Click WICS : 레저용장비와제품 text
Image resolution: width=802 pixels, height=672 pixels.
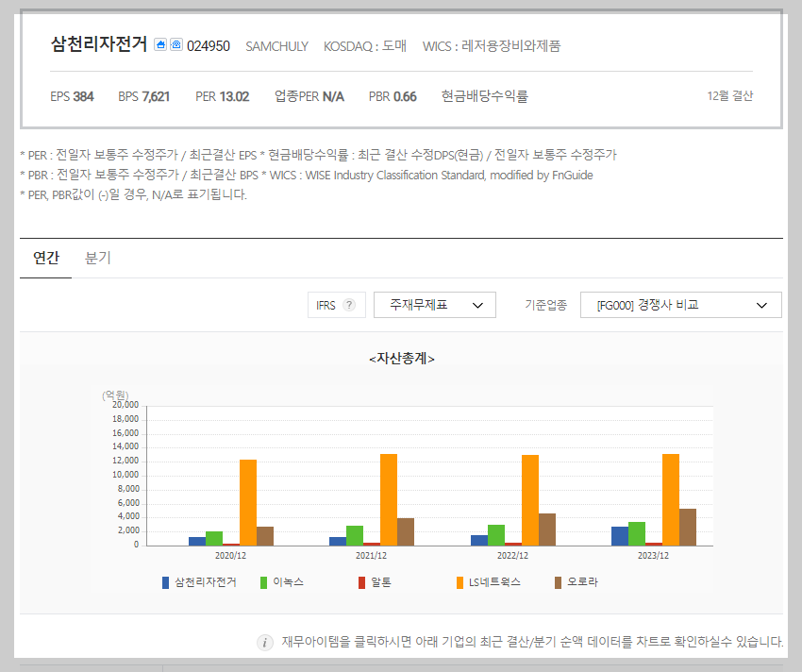pos(491,46)
